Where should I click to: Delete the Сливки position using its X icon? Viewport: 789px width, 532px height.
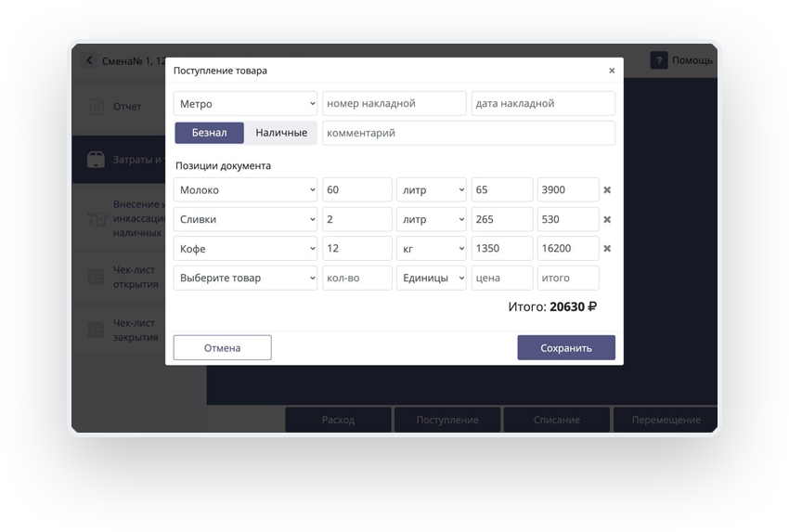point(607,220)
